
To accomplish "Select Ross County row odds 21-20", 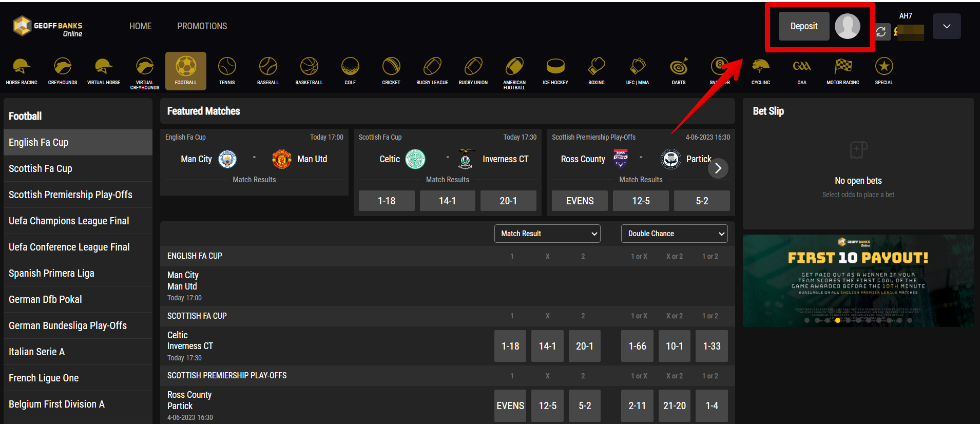I will (675, 406).
